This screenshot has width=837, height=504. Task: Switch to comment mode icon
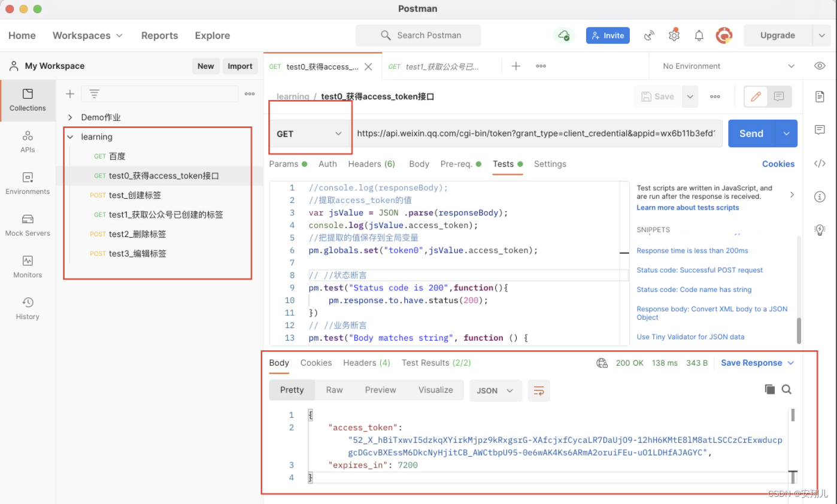pos(779,96)
